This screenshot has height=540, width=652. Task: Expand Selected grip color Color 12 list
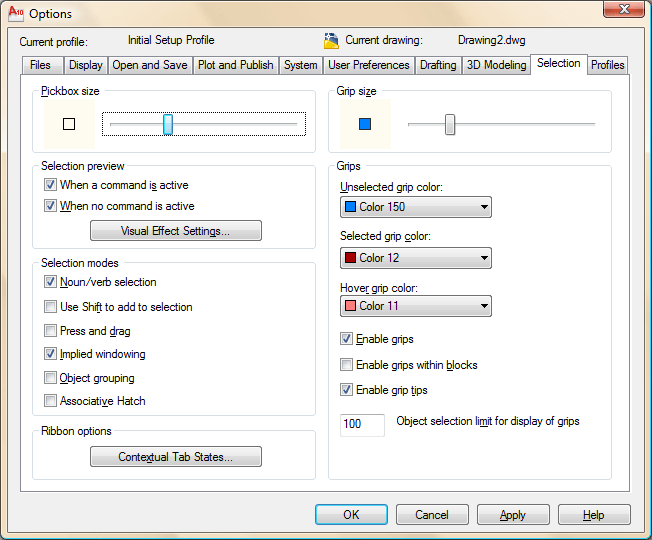coord(415,258)
